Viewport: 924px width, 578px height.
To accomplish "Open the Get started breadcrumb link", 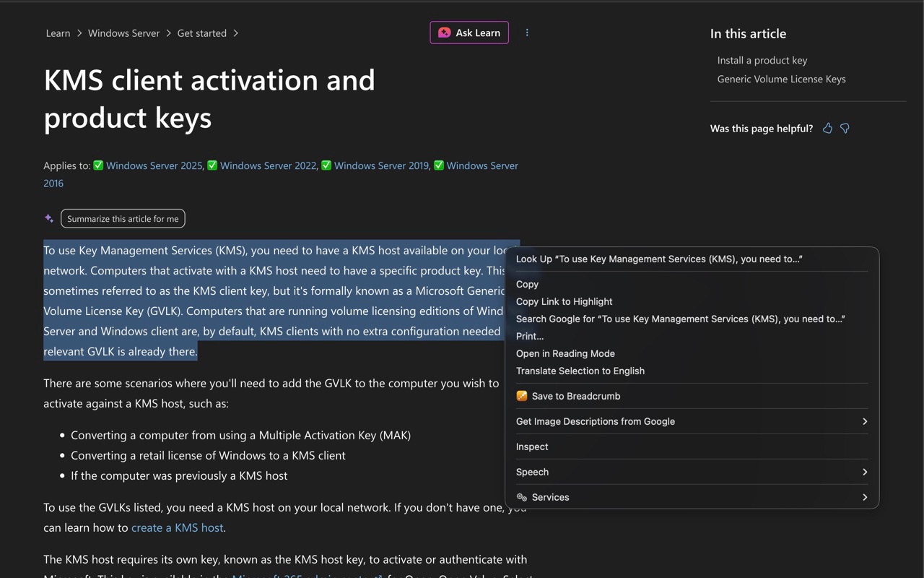I will (202, 33).
